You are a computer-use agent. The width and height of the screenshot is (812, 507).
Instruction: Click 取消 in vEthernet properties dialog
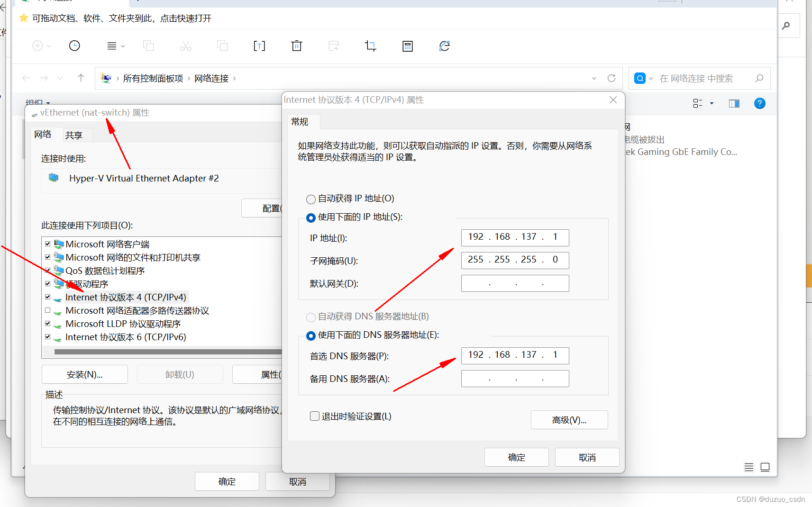coord(297,481)
